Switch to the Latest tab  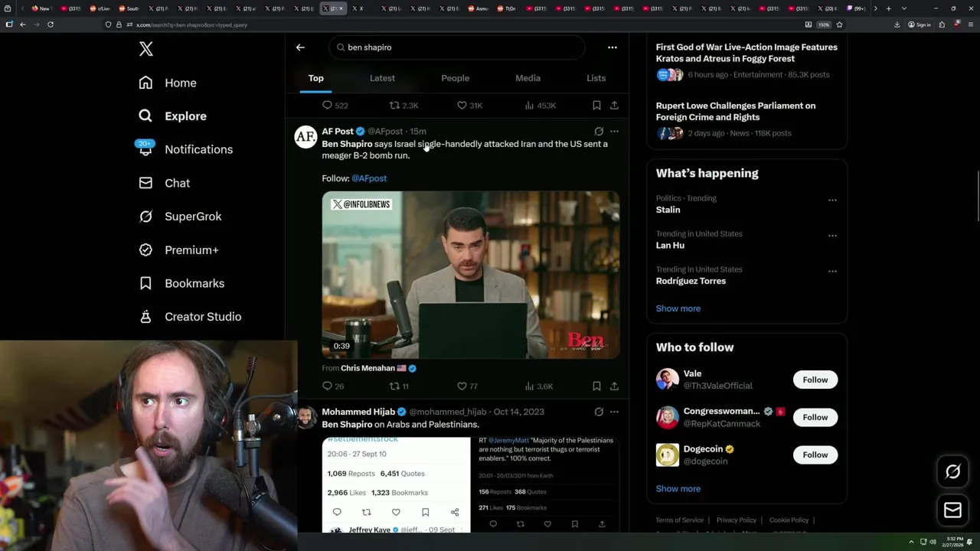tap(382, 78)
